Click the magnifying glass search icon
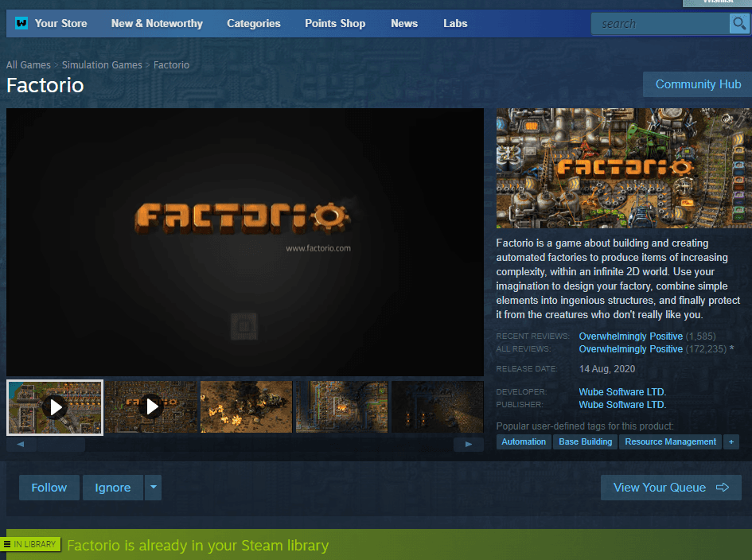Viewport: 752px width, 560px height. [739, 24]
